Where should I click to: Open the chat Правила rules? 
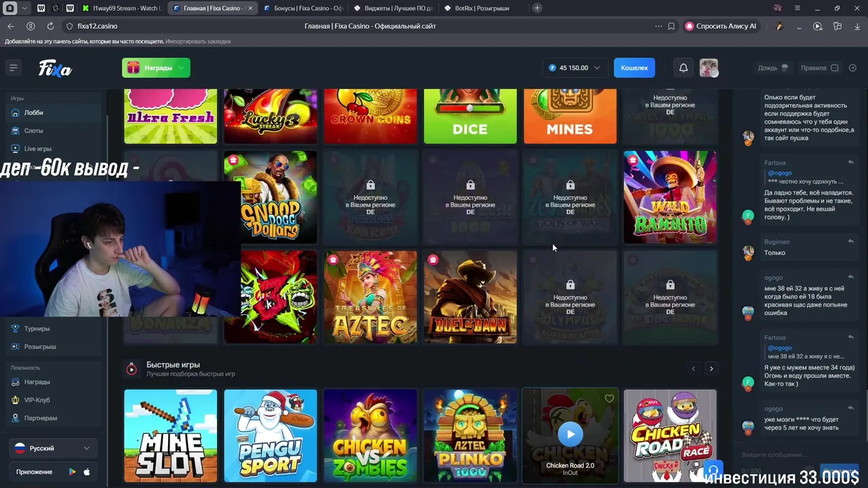(819, 68)
